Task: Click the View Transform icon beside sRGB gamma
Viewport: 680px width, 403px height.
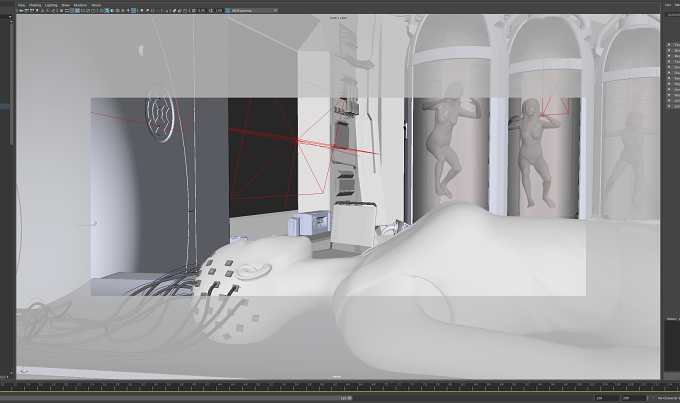Action: click(228, 10)
